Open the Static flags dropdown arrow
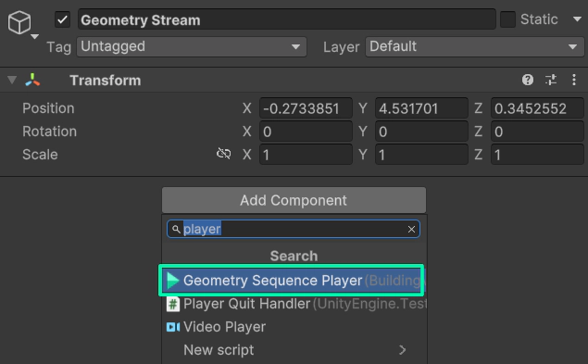 (x=577, y=19)
